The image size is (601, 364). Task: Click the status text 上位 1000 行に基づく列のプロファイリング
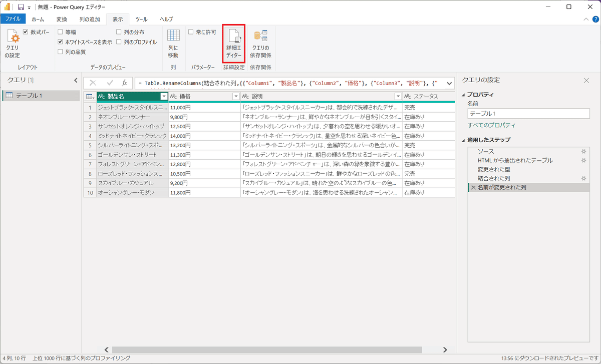click(82, 358)
